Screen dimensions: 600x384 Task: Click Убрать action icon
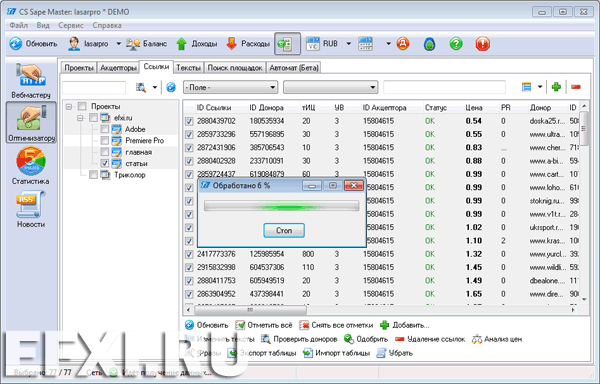[x=381, y=353]
